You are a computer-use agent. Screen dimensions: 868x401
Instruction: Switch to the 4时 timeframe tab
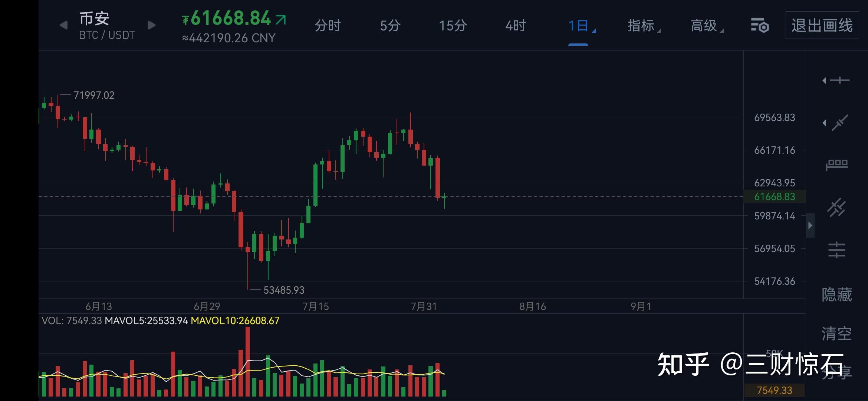516,25
